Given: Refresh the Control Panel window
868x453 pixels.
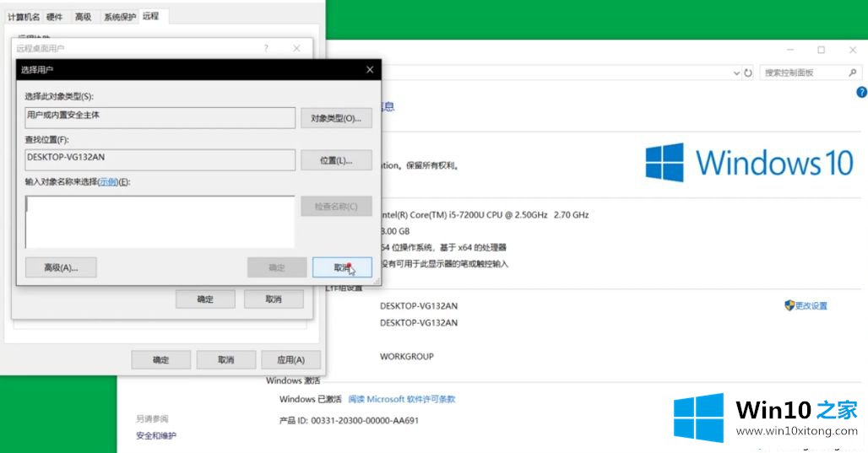Looking at the screenshot, I should (x=748, y=73).
